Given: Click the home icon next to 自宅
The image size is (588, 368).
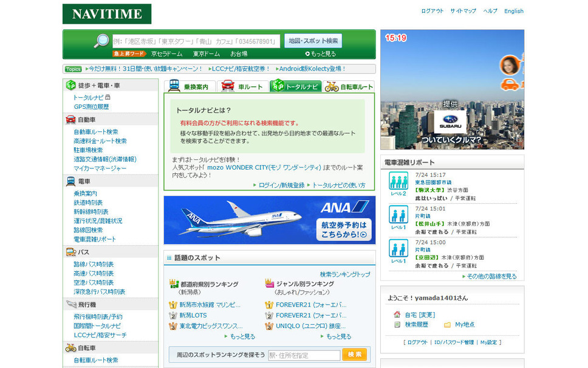Looking at the screenshot, I should [397, 314].
